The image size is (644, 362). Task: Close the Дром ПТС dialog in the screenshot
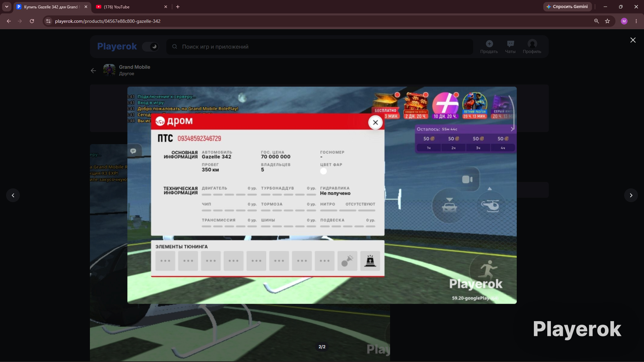coord(375,122)
